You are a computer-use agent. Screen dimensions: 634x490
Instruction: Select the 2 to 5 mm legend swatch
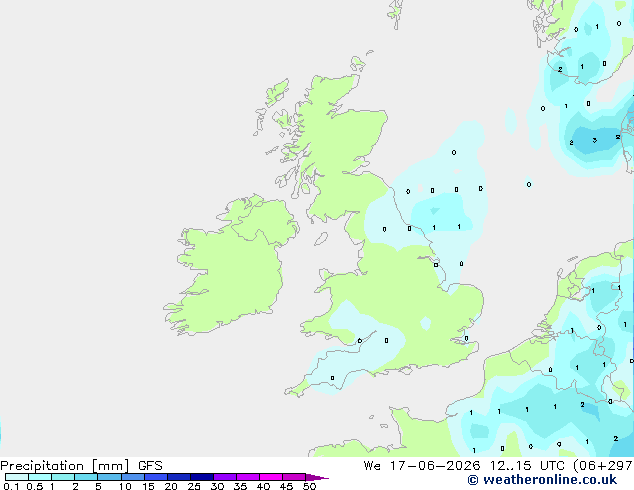86,477
